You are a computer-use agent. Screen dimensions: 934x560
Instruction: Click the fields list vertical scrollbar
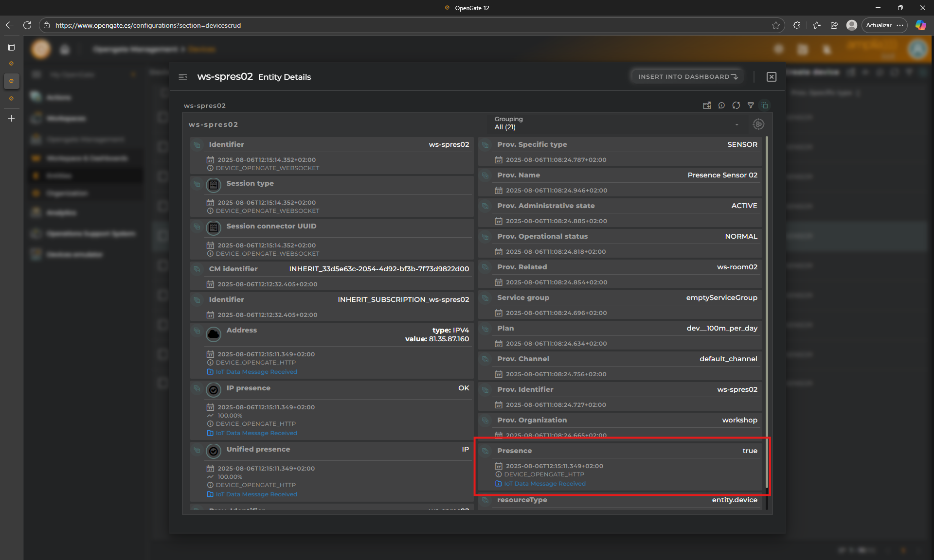coord(767,311)
